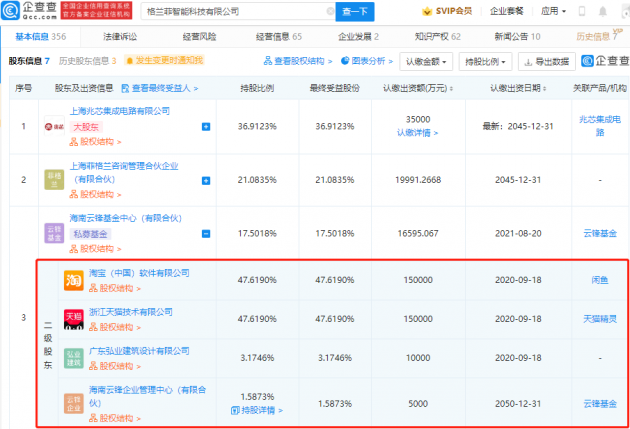Click 发生变更时通知我 button
The width and height of the screenshot is (630, 429).
point(164,61)
